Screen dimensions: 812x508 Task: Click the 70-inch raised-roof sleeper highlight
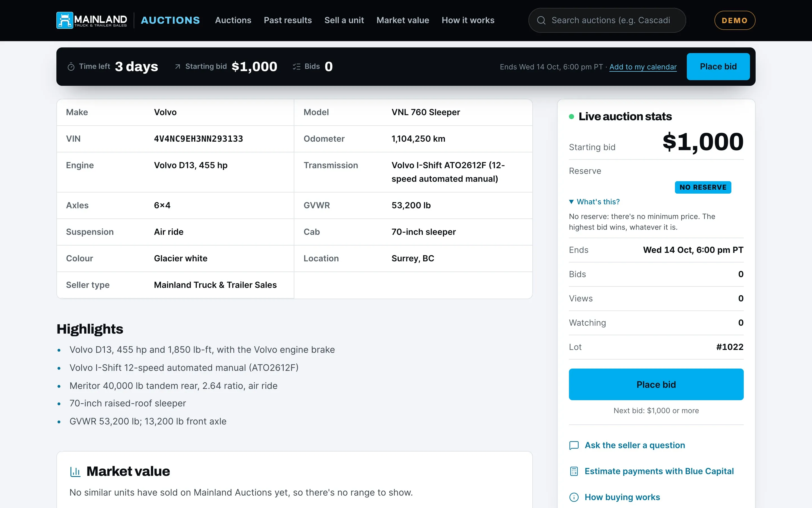tap(127, 403)
